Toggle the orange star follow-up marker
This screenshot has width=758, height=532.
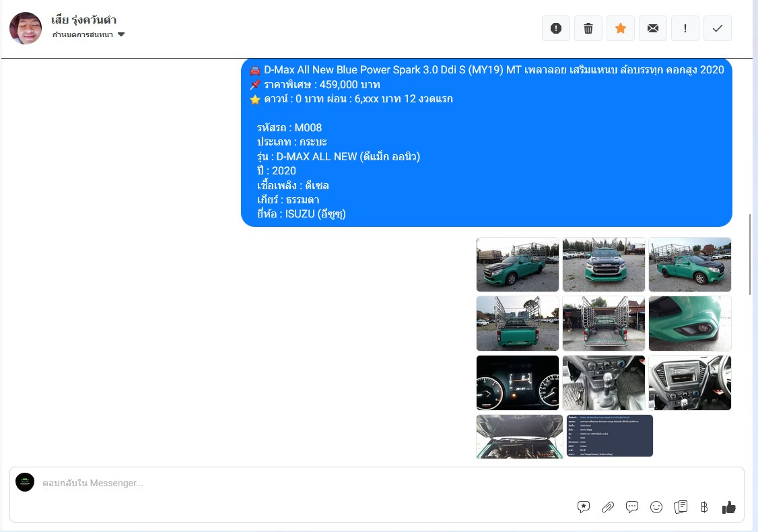621,28
